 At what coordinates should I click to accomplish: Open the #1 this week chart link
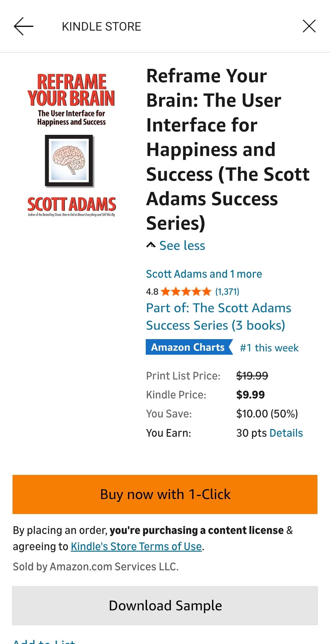point(269,348)
